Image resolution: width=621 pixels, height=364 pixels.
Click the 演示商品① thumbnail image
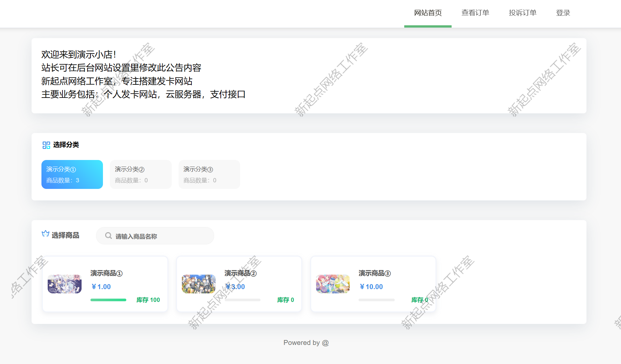[x=64, y=284]
